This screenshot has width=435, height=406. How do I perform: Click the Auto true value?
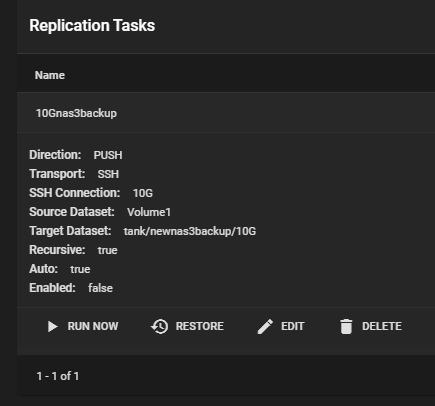(x=80, y=269)
